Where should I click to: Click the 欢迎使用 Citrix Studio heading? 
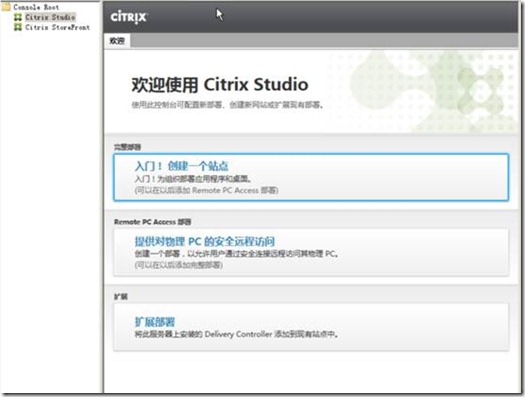(220, 84)
